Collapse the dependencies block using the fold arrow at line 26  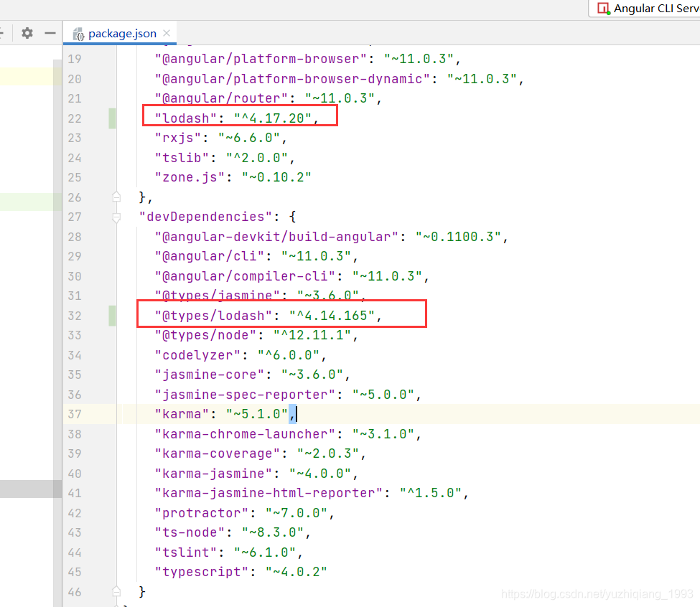(x=116, y=196)
